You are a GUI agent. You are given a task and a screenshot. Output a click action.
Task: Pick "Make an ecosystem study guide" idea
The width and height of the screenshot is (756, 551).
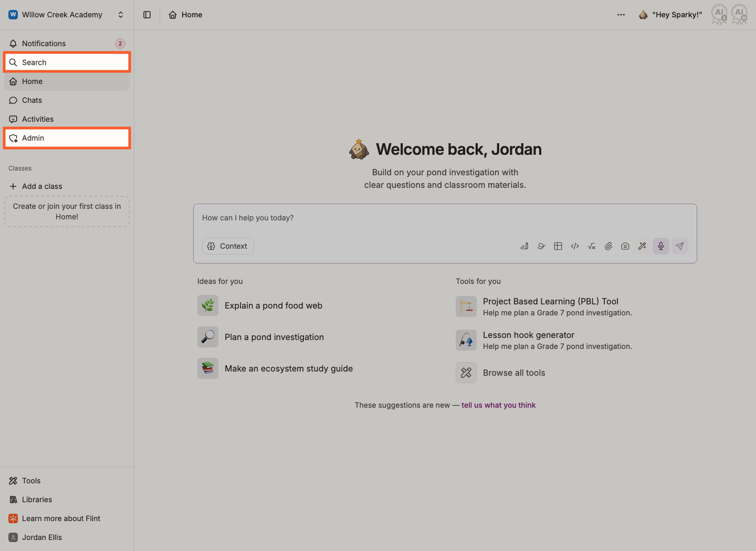coord(275,368)
